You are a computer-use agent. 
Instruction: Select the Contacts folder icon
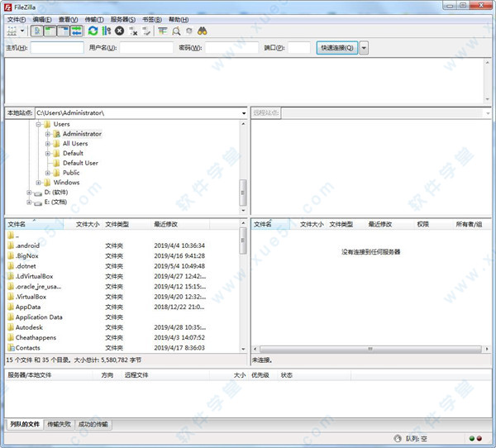pos(11,348)
